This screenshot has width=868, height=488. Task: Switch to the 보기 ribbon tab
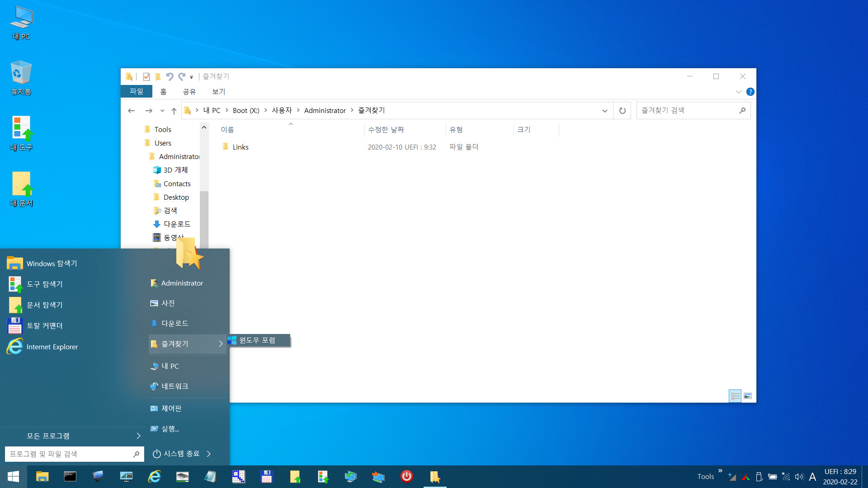219,92
